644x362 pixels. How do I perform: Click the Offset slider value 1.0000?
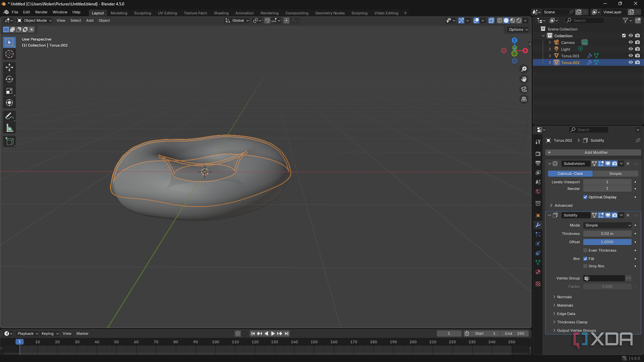(607, 242)
